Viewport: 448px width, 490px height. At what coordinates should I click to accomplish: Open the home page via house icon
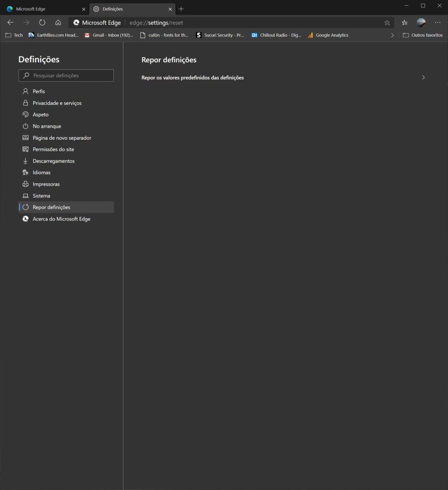(x=58, y=22)
